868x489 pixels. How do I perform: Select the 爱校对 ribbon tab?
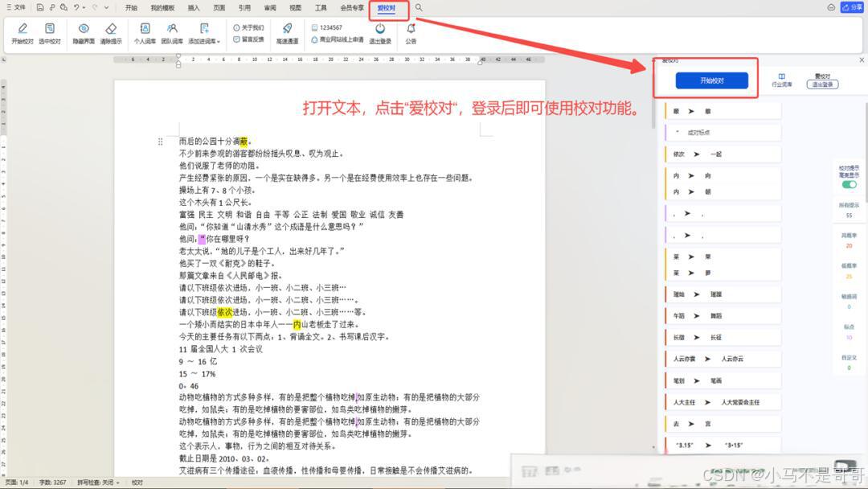point(387,8)
